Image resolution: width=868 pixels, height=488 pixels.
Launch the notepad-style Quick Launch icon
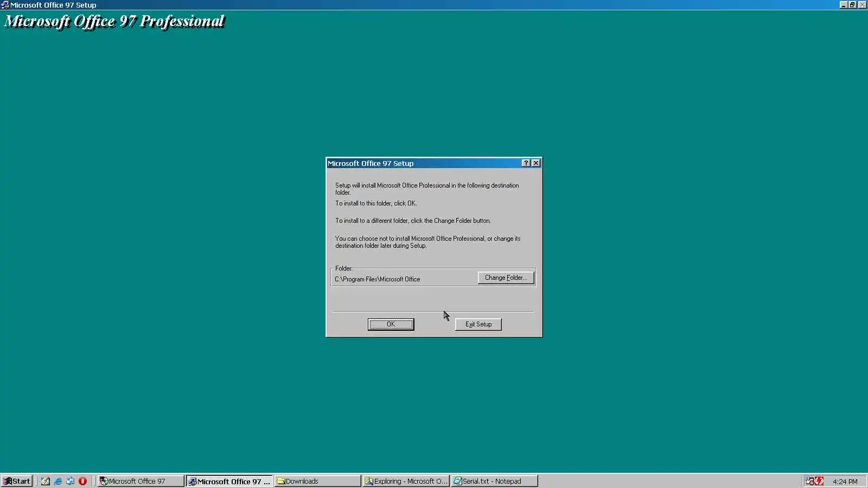[46, 481]
